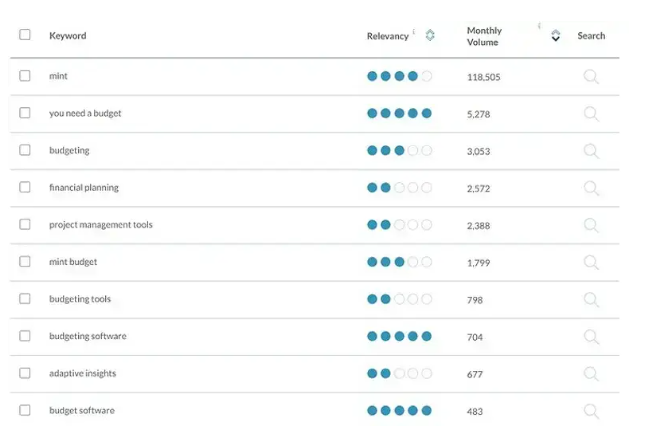Screen dimensions: 648x446
Task: Tick the checkbox beside budget software
Action: coord(25,410)
